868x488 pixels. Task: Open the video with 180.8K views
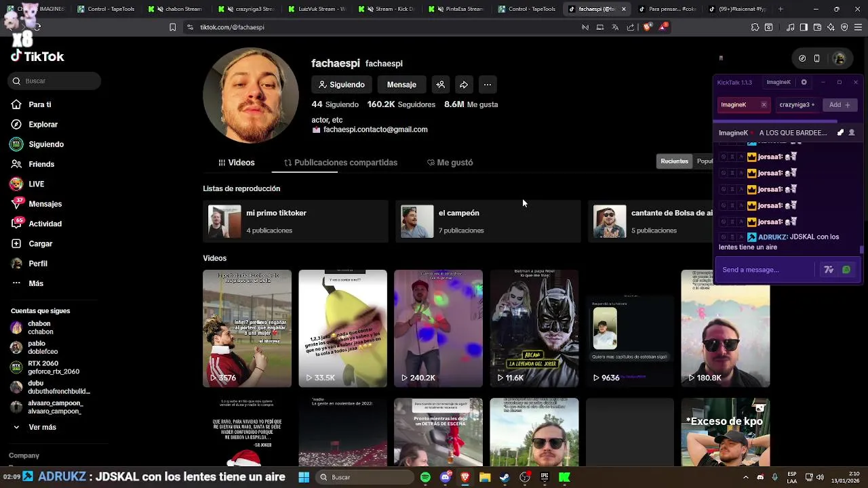pos(725,328)
